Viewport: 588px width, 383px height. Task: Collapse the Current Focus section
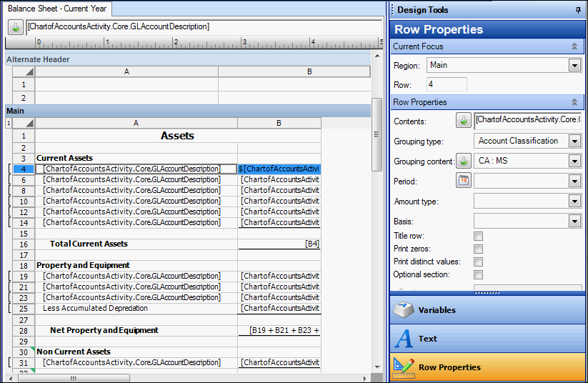574,46
